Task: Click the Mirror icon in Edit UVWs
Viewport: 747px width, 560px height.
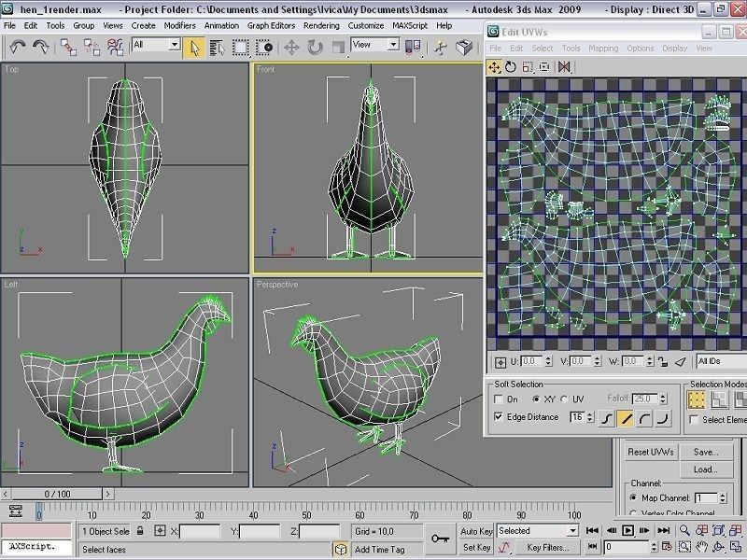Action: 564,67
